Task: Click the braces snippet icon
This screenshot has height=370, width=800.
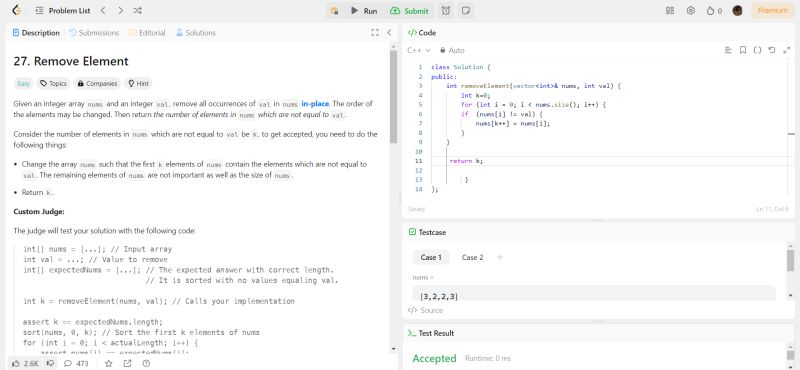Action: [757, 50]
